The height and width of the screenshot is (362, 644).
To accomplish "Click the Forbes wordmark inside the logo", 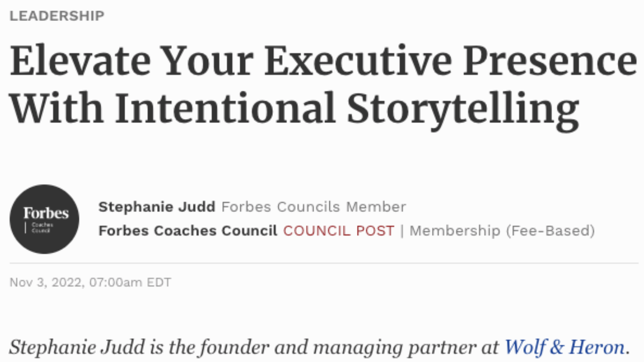I will coord(46,213).
